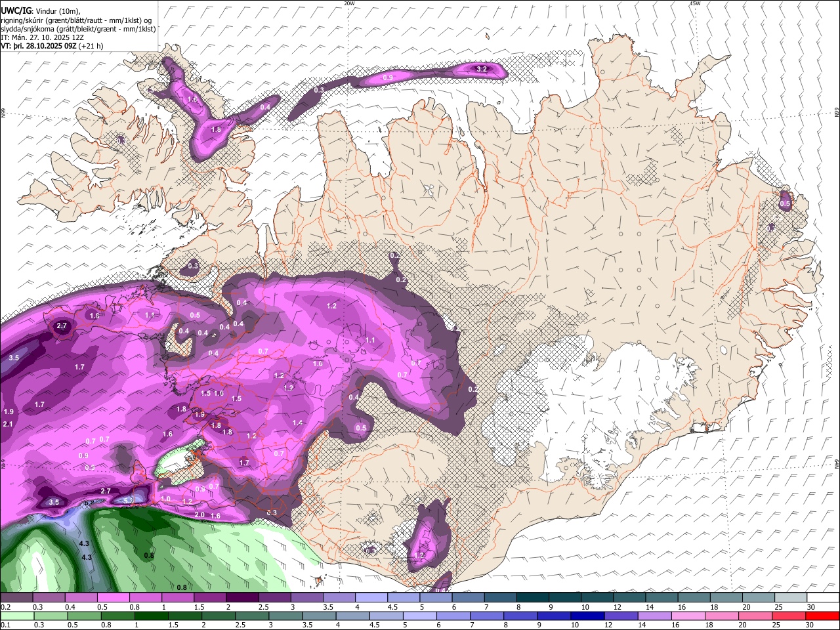Viewport: 840px width, 630px height.
Task: Pick the lightest green swatch above 0.1
Action: pos(16,616)
